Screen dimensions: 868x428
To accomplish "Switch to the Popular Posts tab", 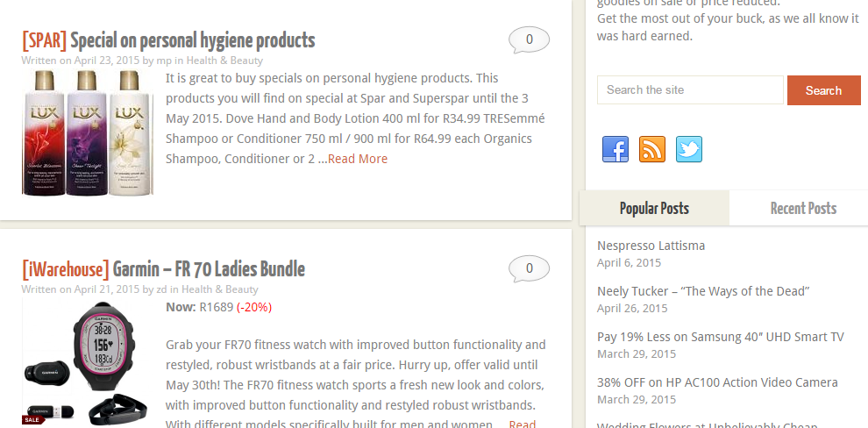I will coord(654,209).
